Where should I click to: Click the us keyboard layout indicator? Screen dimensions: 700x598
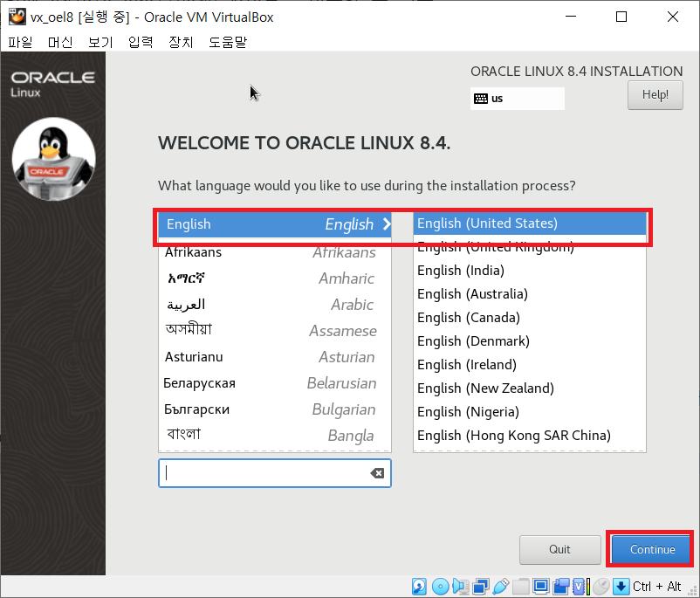point(517,99)
